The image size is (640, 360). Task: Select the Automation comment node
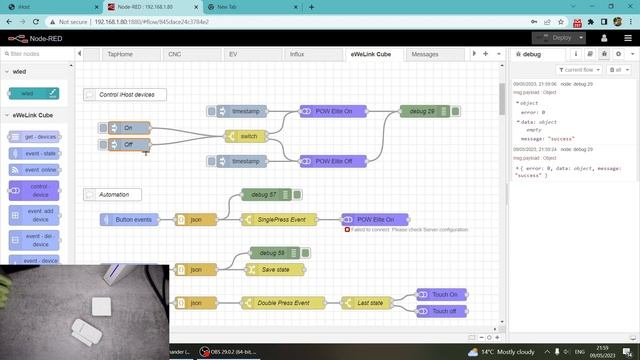click(x=112, y=195)
